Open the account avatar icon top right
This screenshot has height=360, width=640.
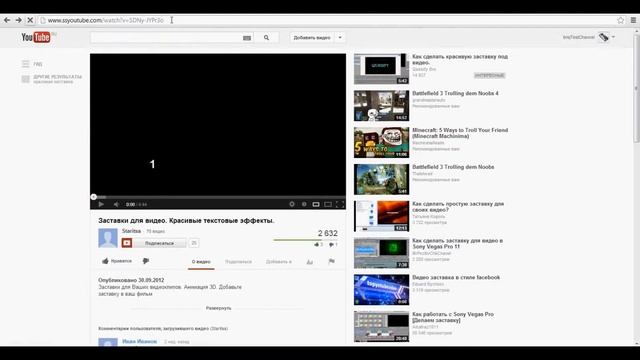(604, 37)
